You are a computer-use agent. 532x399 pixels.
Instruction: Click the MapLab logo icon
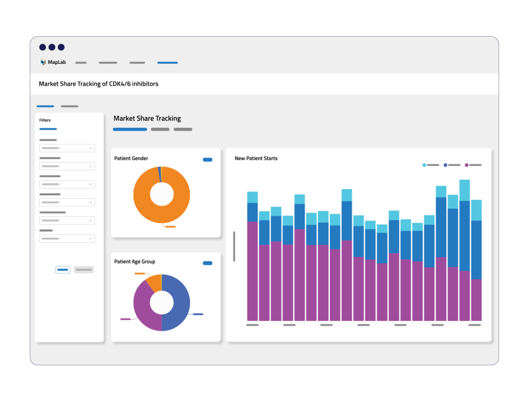click(43, 62)
